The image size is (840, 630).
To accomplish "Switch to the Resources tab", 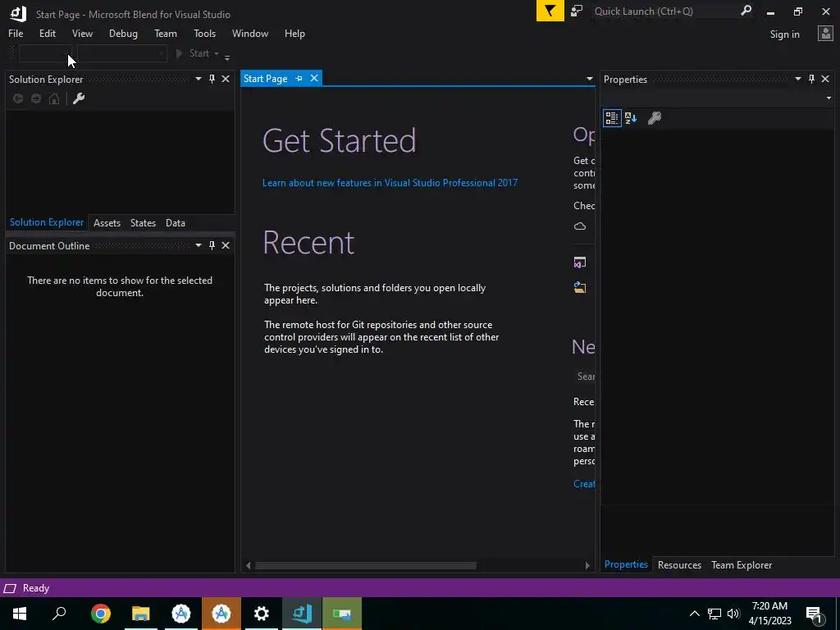I will coord(679,565).
